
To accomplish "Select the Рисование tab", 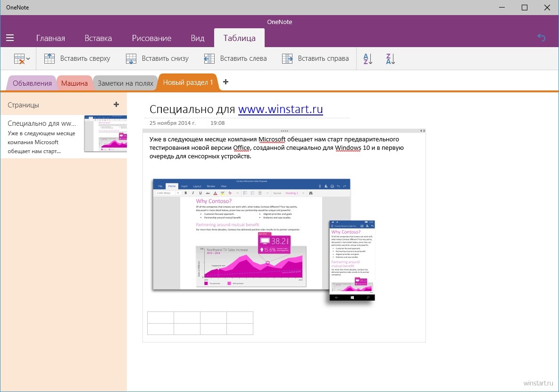I will [x=151, y=38].
